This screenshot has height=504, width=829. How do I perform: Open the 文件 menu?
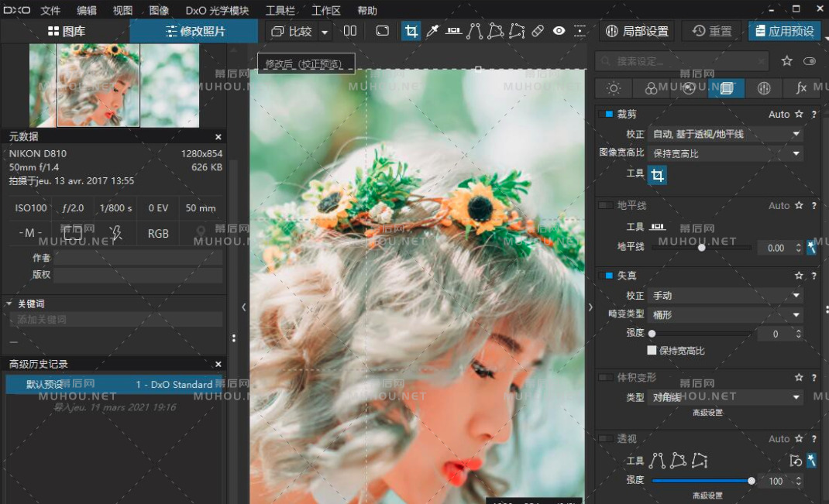point(51,11)
